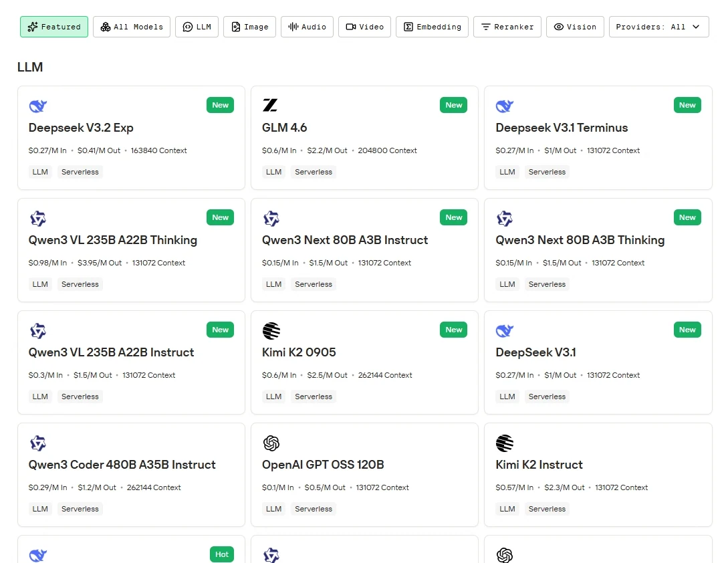
Task: Click the New badge on Deepseek V3.1 Terminus
Action: tap(687, 105)
